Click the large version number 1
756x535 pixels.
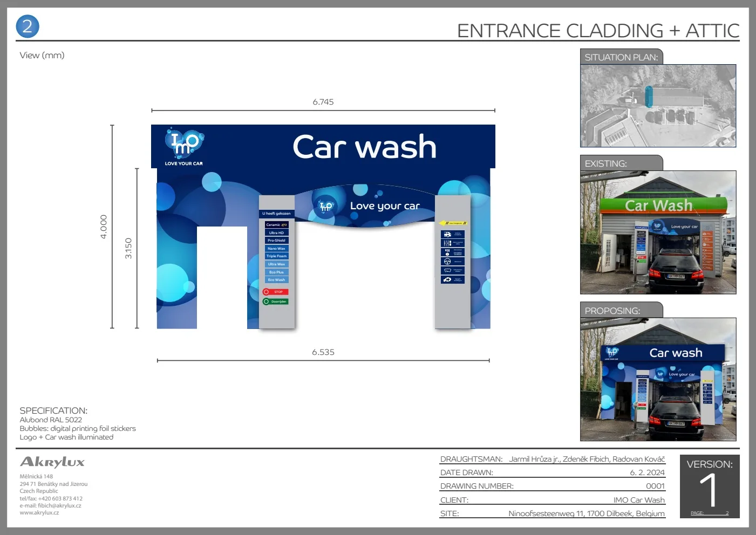pos(709,490)
